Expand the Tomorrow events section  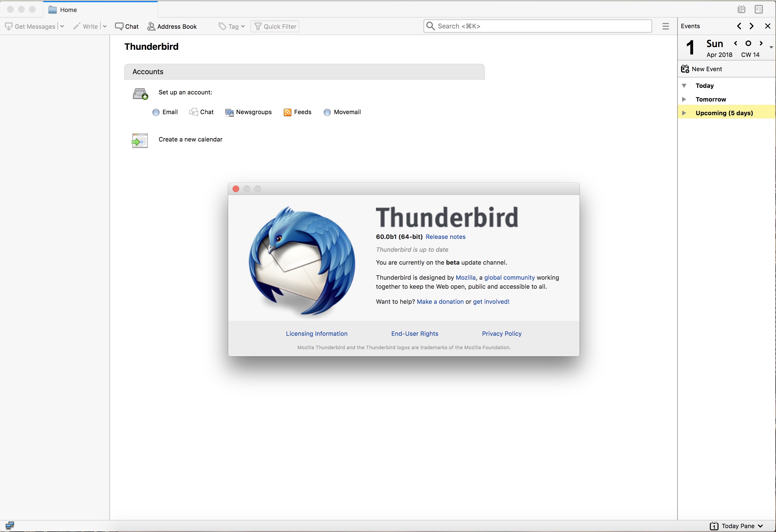pos(684,99)
